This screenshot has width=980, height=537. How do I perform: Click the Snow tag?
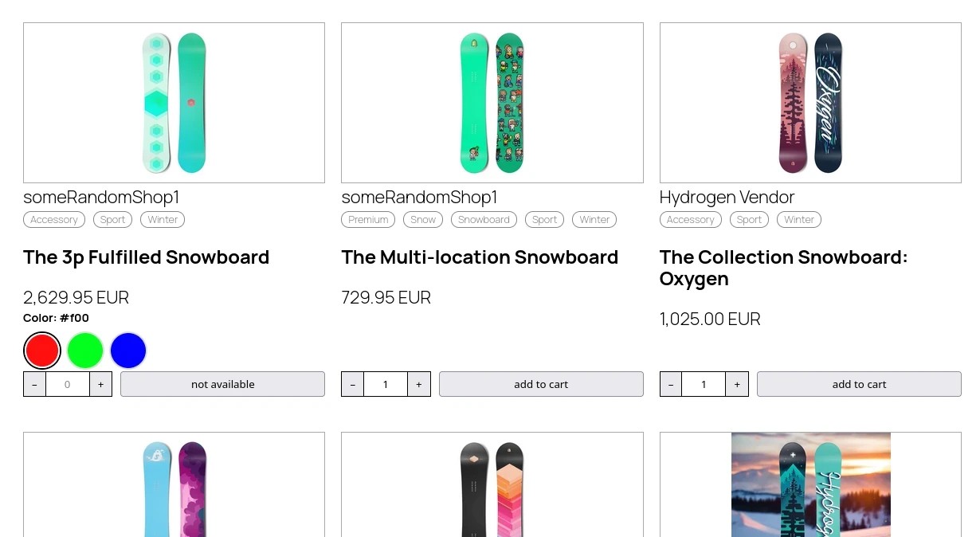pos(422,219)
